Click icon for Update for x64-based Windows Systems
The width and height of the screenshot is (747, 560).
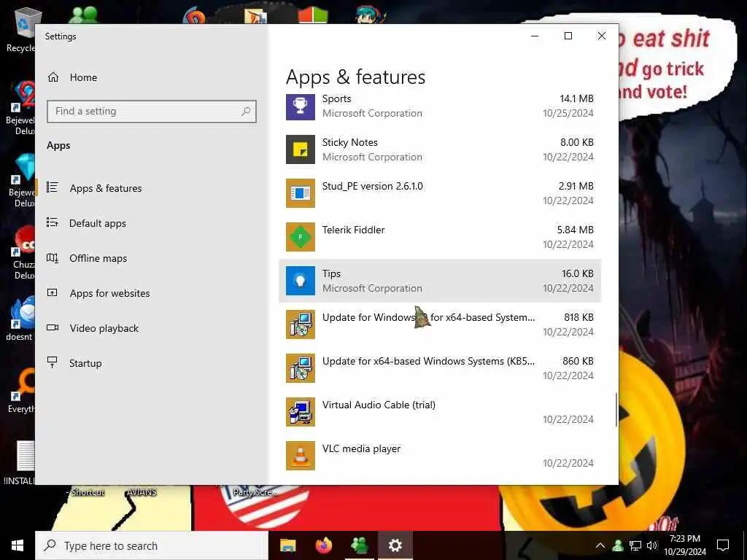coord(300,368)
